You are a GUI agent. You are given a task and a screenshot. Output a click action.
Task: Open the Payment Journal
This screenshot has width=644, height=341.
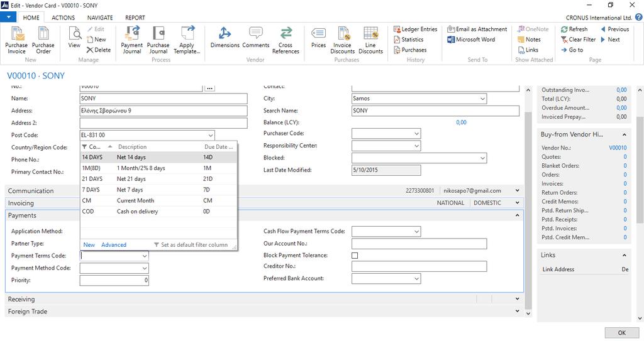[x=132, y=40]
